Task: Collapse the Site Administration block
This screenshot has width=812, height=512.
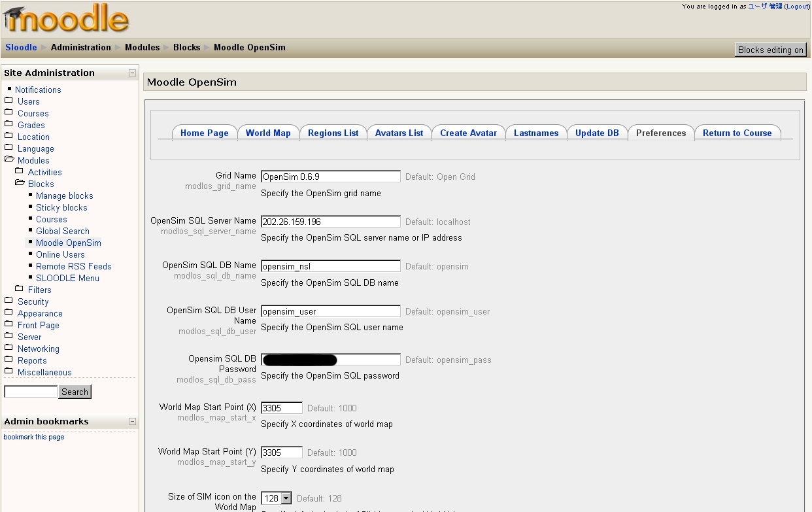Action: click(x=132, y=73)
